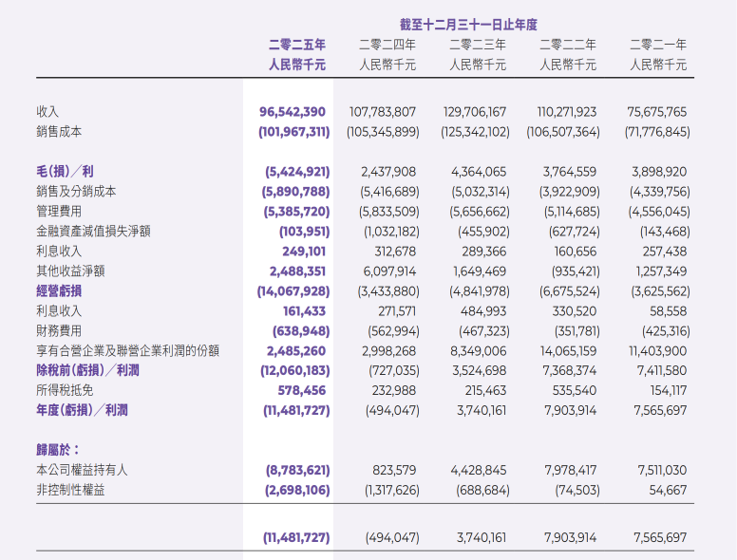This screenshot has height=560, width=737.
Task: Select the 銷售成本 row label
Action: pyautogui.click(x=59, y=132)
